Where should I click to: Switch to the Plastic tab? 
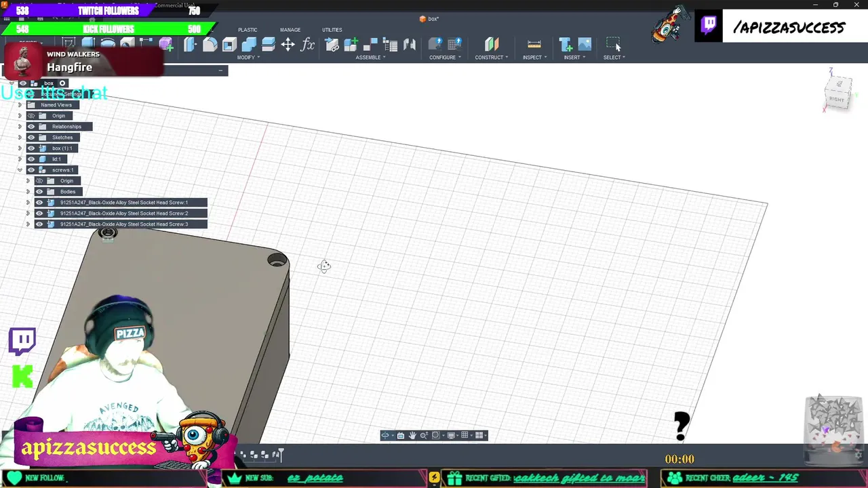click(248, 30)
